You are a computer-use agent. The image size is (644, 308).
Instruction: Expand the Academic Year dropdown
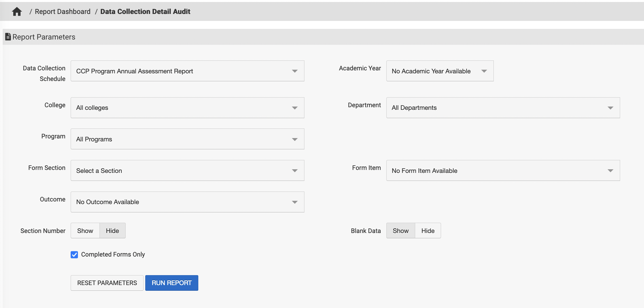439,71
